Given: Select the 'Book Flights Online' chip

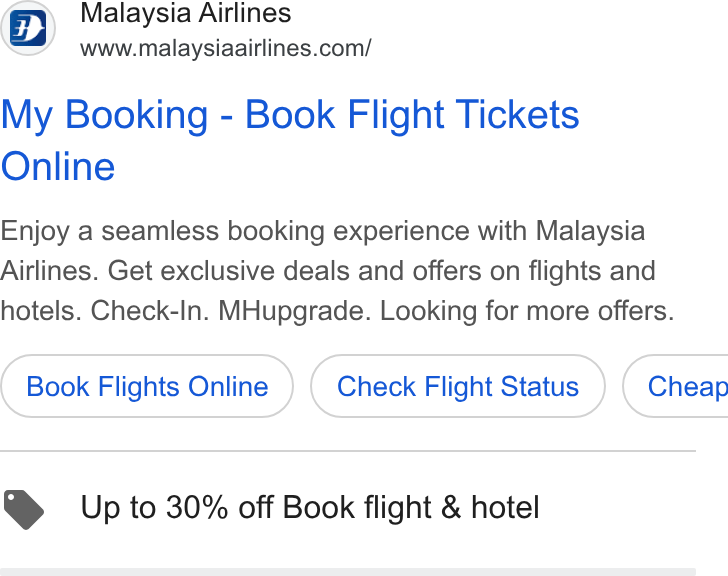Looking at the screenshot, I should pyautogui.click(x=147, y=386).
